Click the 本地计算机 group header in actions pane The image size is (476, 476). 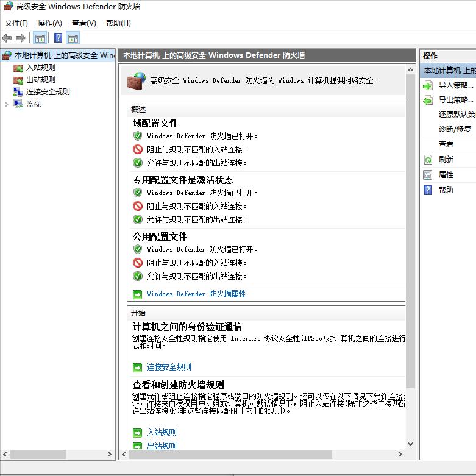448,71
